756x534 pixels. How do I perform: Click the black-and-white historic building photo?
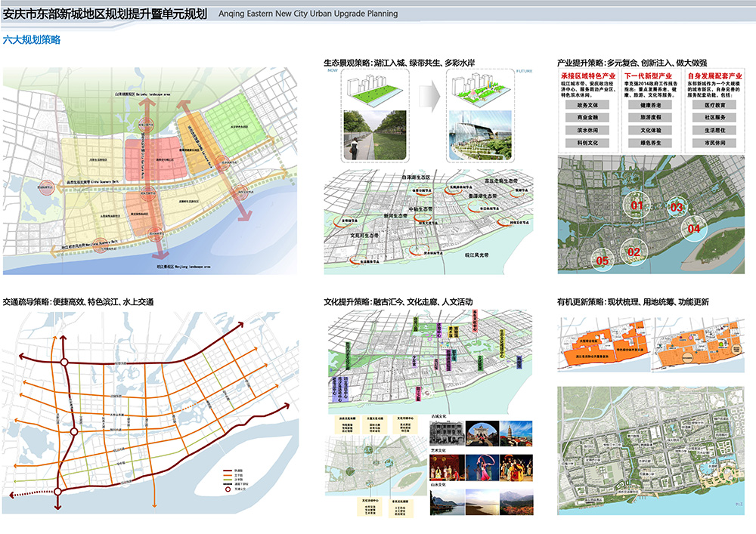coord(447,433)
